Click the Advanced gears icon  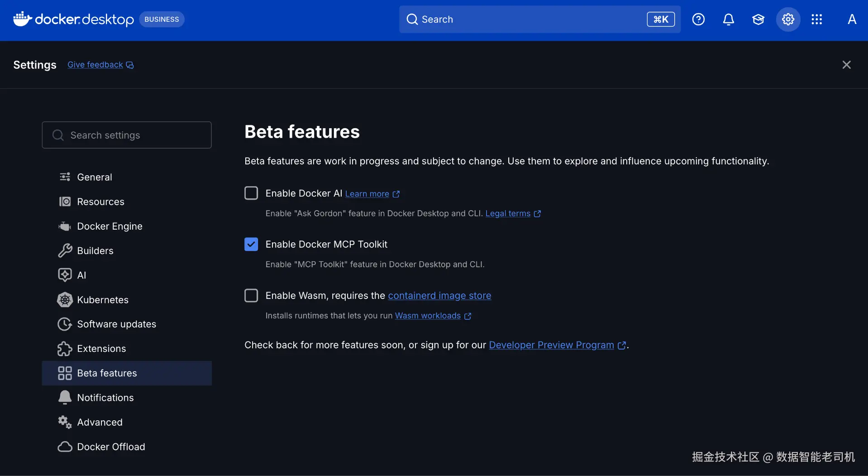point(65,422)
